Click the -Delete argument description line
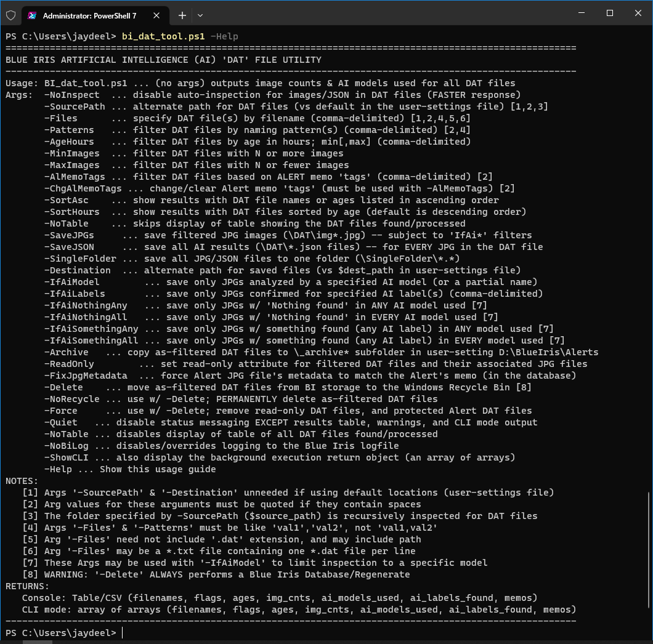653x644 pixels. point(288,387)
